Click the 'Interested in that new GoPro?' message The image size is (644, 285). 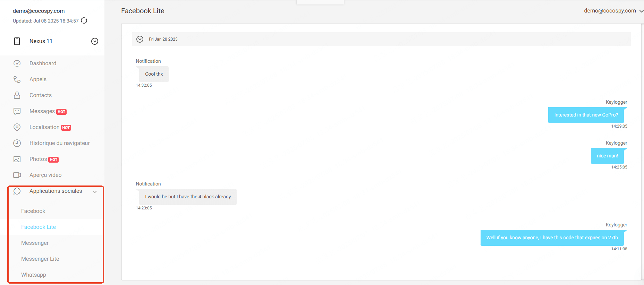586,115
